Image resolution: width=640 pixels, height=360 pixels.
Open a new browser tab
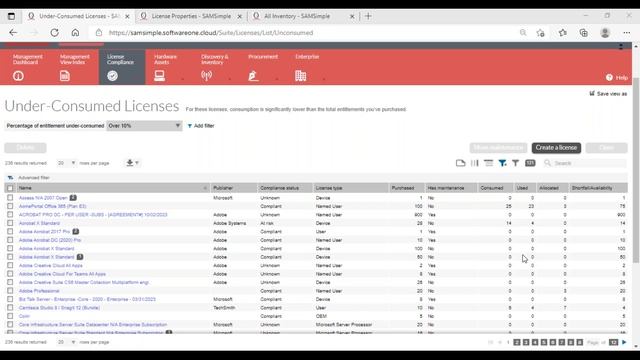coord(368,16)
